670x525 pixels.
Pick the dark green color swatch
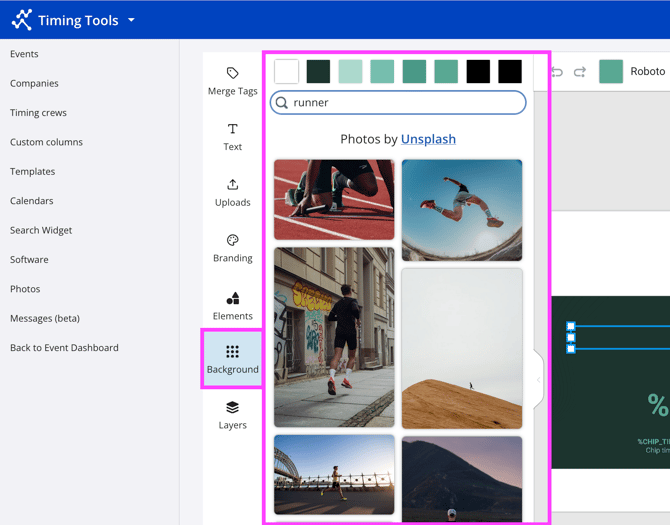click(x=318, y=71)
